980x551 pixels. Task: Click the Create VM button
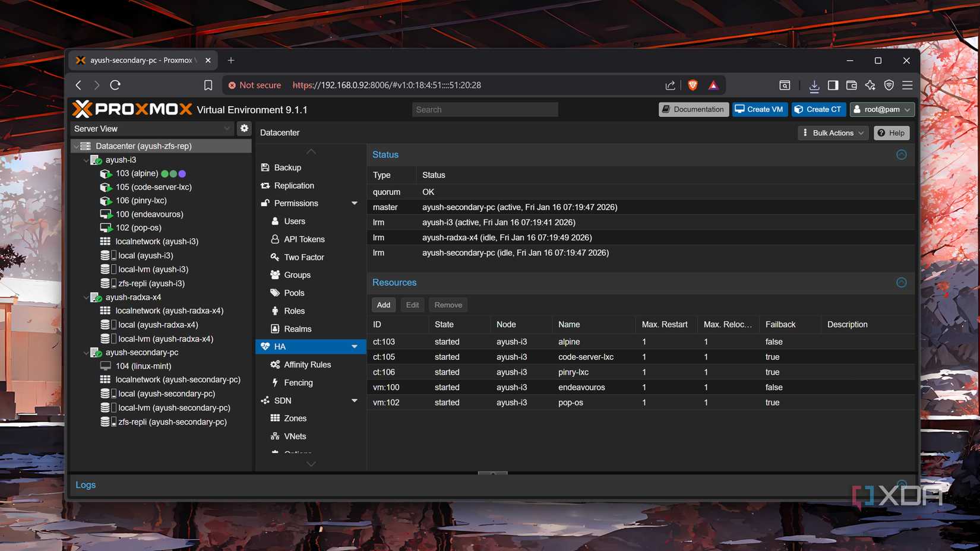click(759, 109)
